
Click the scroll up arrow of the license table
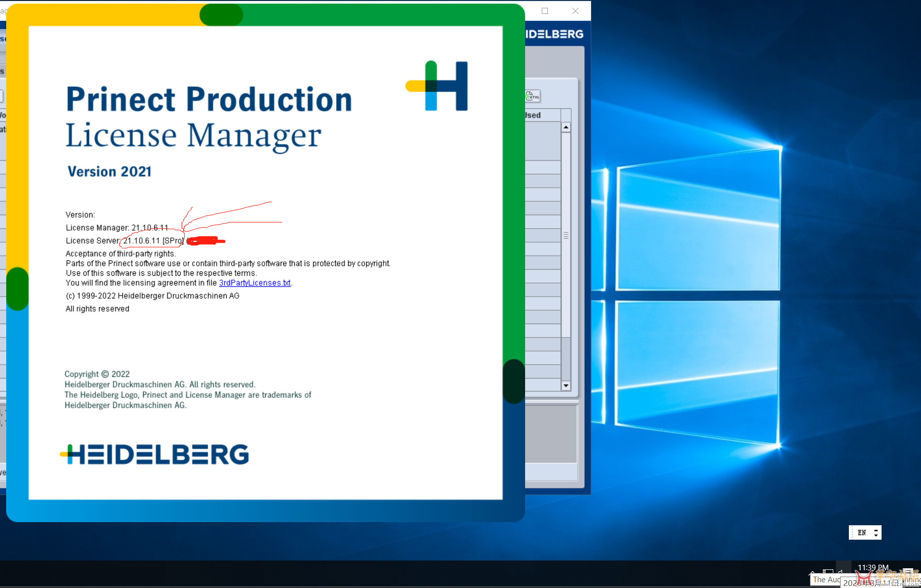[x=566, y=127]
